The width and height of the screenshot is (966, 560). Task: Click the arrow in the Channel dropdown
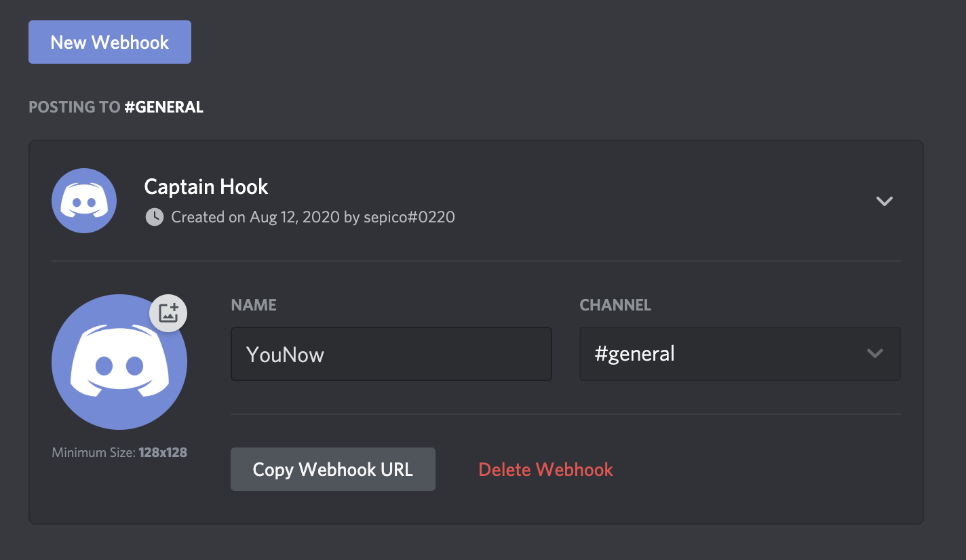(x=875, y=354)
